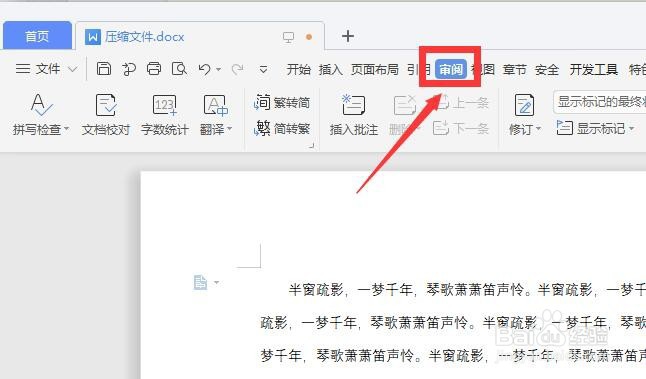Open the 首页 home tab

(37, 36)
